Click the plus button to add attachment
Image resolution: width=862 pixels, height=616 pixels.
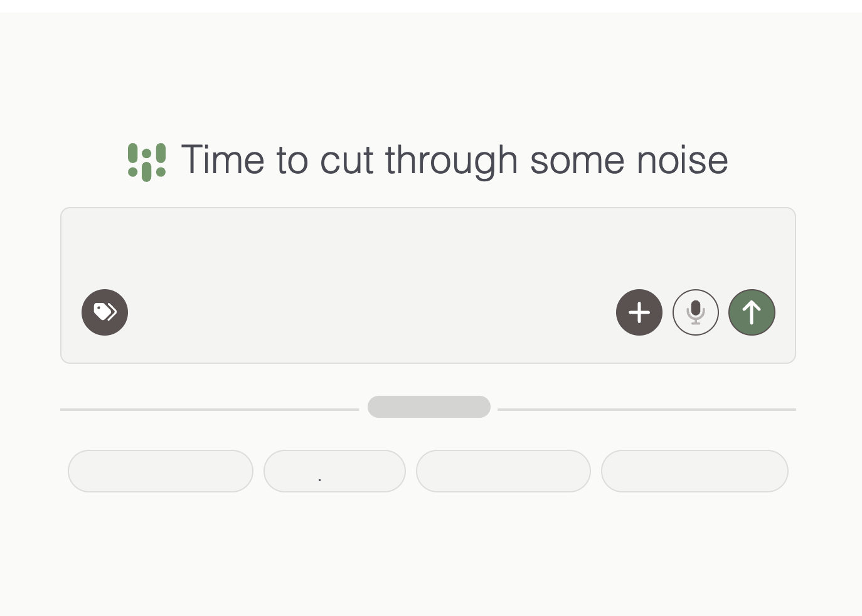click(x=639, y=312)
